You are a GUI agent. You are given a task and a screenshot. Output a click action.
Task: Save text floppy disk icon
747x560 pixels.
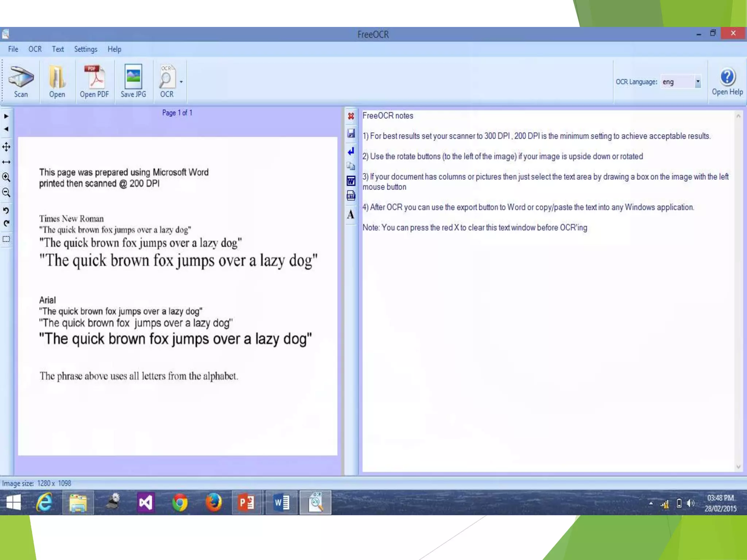[x=351, y=133]
